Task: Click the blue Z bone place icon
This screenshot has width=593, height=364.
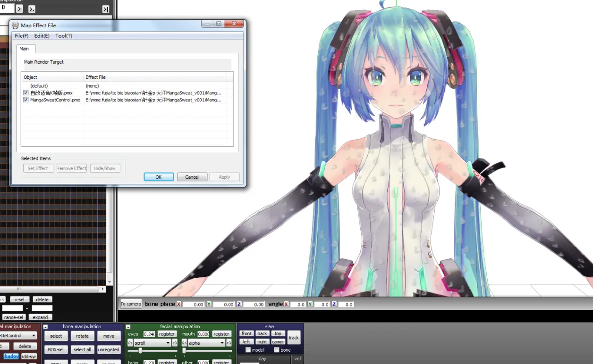Action: (x=239, y=304)
